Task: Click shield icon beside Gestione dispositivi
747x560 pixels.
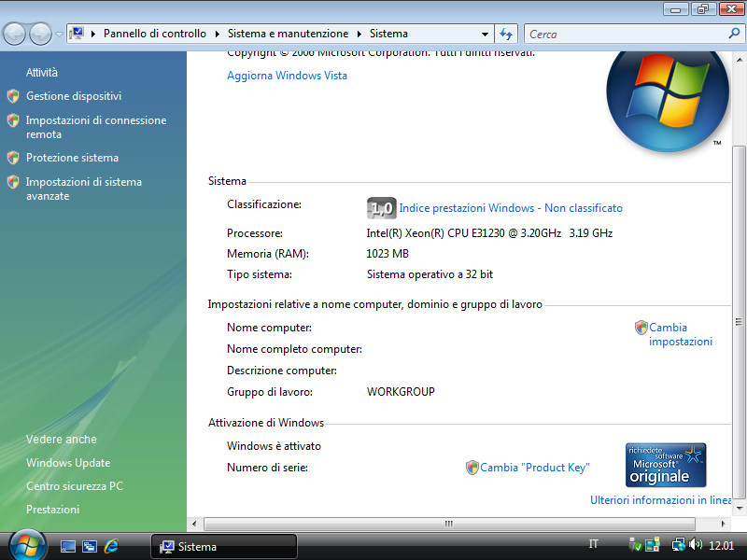Action: coord(13,96)
